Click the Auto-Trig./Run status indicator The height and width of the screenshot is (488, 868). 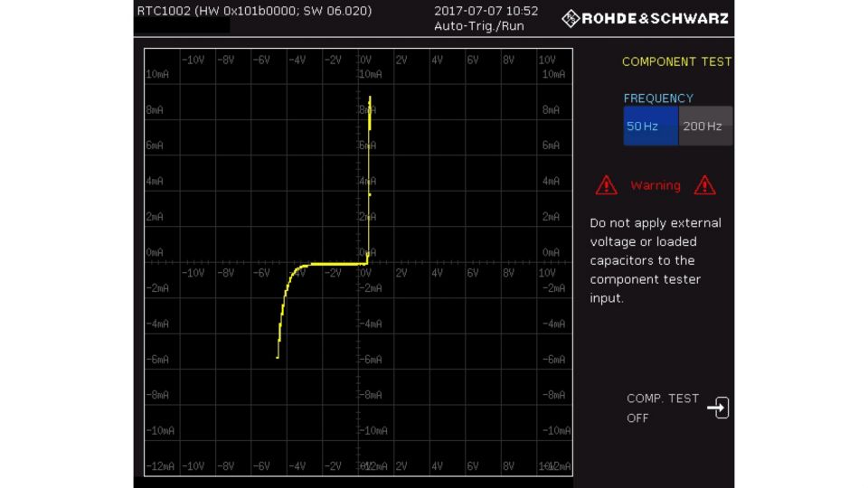point(478,26)
